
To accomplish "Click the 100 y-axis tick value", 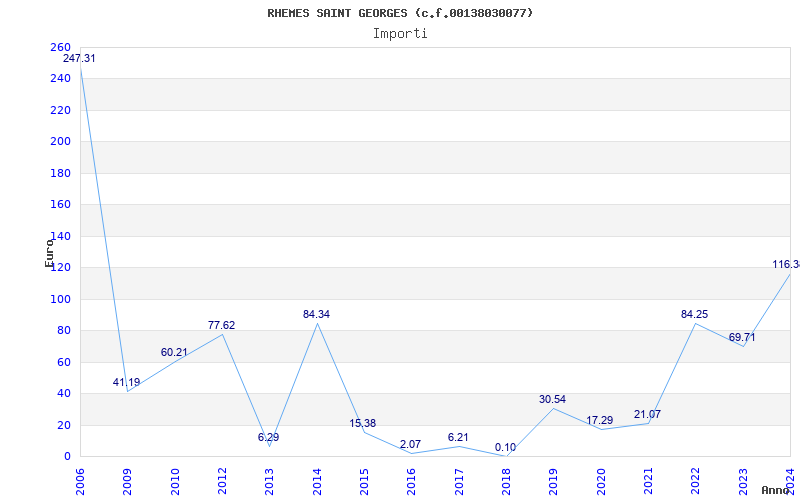I will 60,299.
